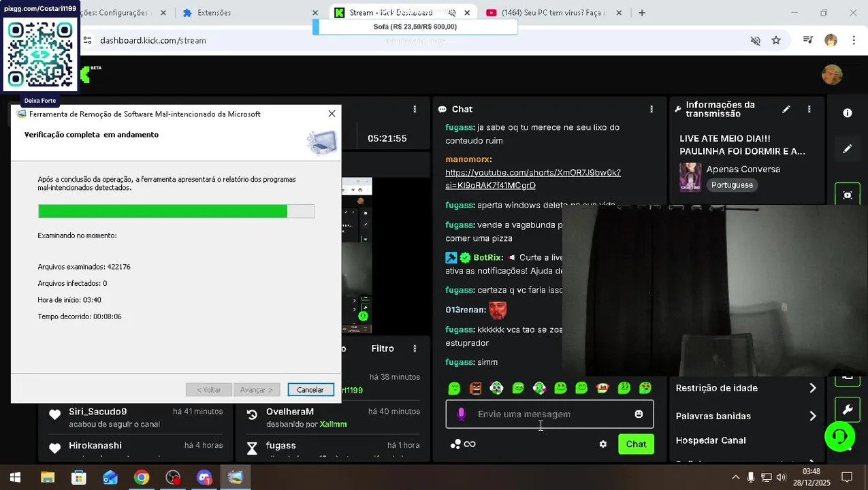Image resolution: width=868 pixels, height=490 pixels.
Task: Open the emoji picker smiley in the message box
Action: (639, 414)
